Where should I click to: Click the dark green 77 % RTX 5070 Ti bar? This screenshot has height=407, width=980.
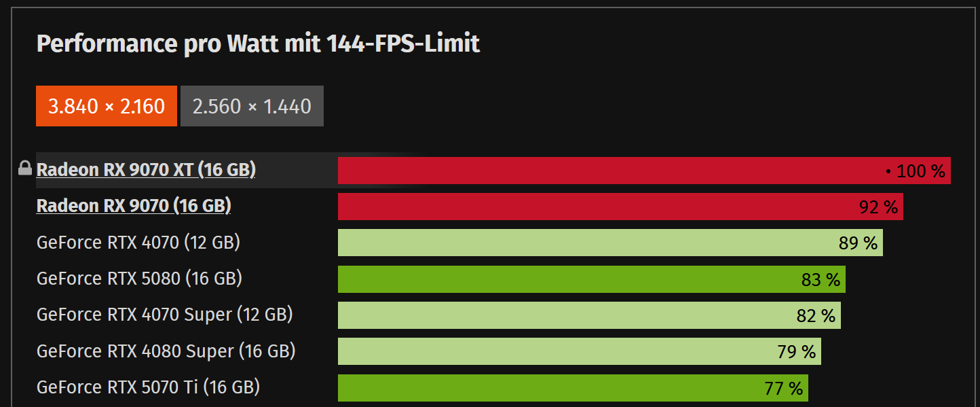point(573,388)
